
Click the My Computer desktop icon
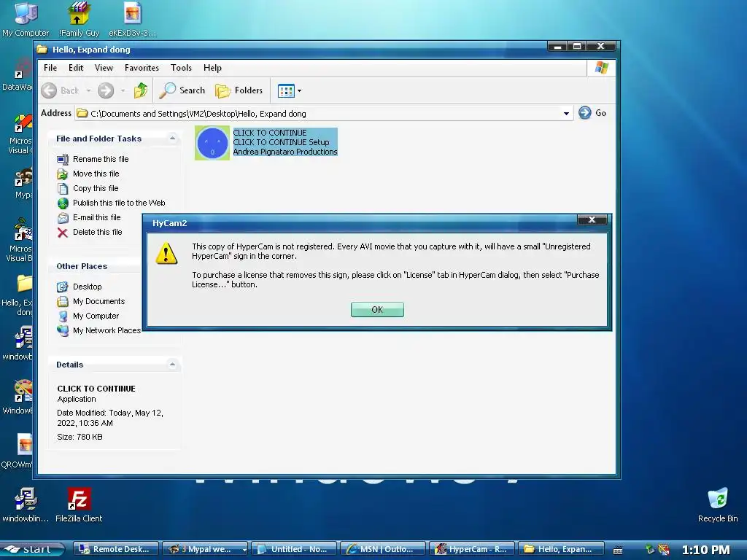tap(26, 19)
